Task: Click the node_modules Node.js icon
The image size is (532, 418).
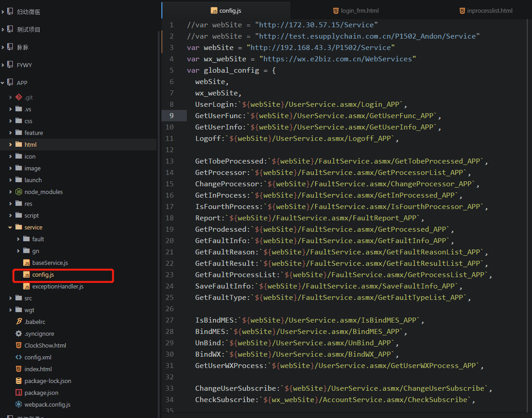Action: point(19,192)
